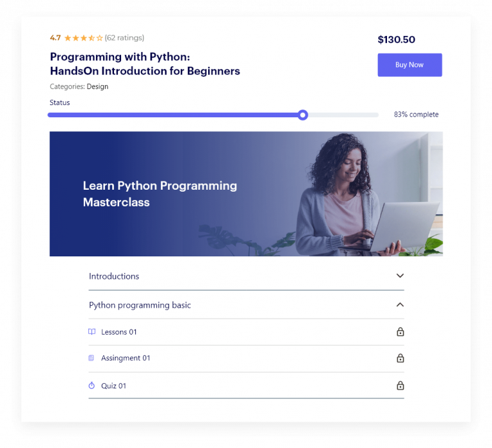Screen dimensions: 492x448
Task: Click the lock icon on Lessons 01 row
Action: [x=400, y=331]
